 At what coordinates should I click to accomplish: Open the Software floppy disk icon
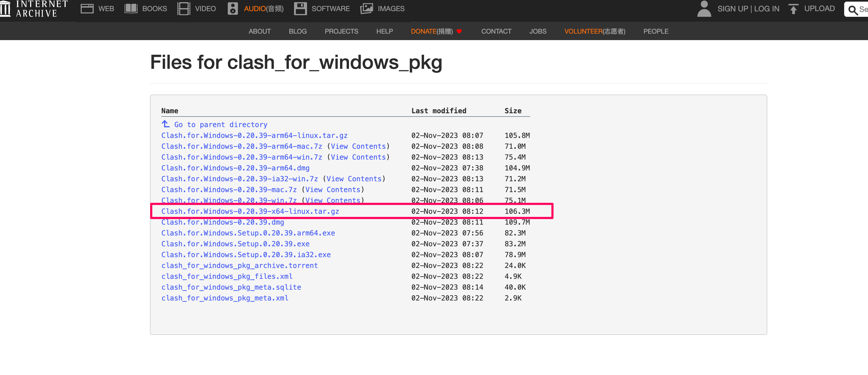coord(300,8)
